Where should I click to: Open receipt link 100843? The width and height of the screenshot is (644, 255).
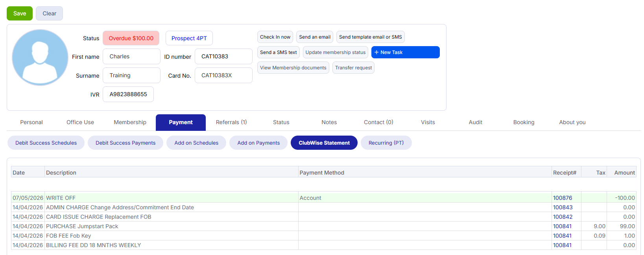[x=563, y=207]
